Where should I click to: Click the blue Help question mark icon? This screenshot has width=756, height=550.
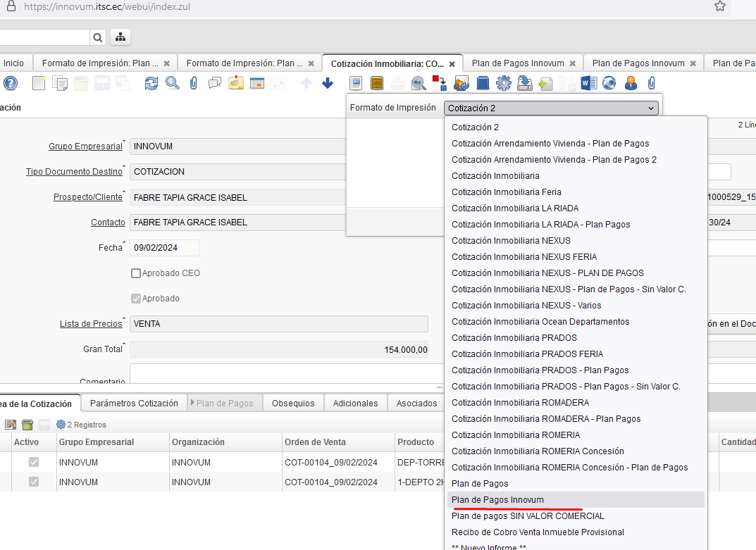(x=10, y=83)
